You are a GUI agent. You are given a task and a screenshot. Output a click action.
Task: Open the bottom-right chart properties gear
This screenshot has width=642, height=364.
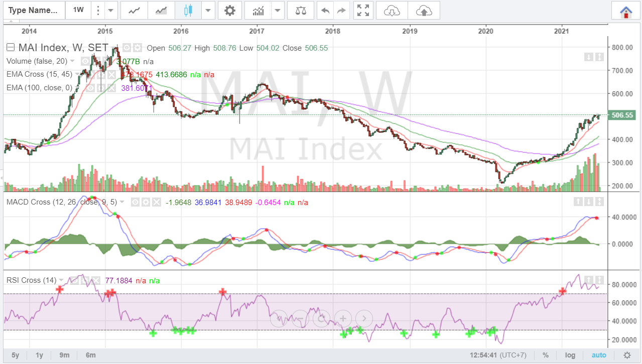click(627, 355)
